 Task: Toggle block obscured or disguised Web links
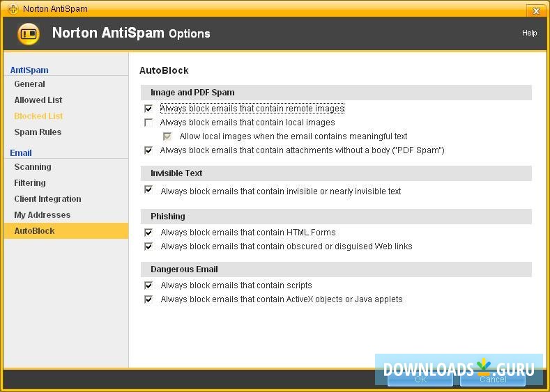point(148,246)
